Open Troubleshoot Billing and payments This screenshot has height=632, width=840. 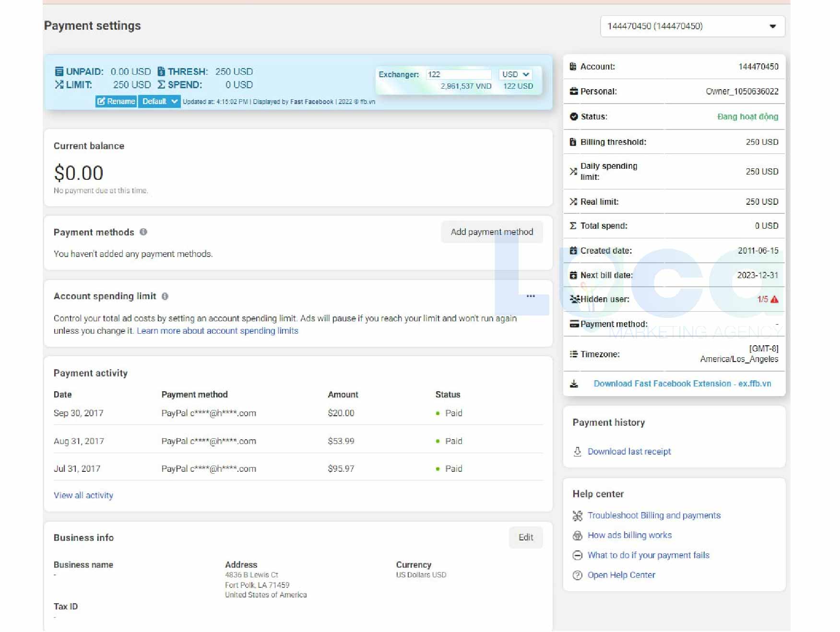654,515
